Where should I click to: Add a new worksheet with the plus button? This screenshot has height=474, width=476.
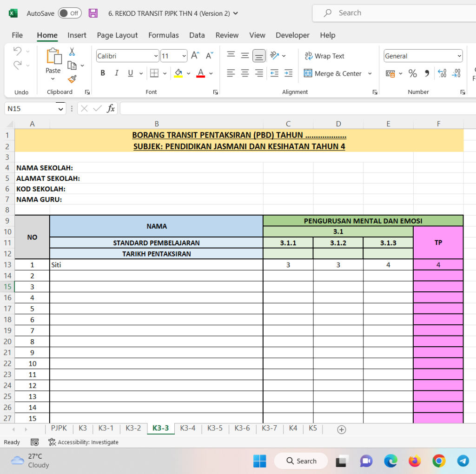pos(342,429)
